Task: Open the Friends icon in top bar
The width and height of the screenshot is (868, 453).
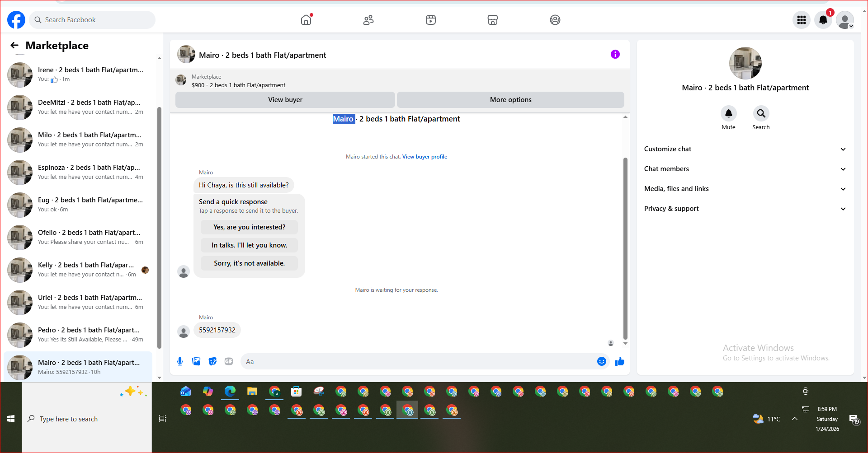Action: pyautogui.click(x=368, y=20)
